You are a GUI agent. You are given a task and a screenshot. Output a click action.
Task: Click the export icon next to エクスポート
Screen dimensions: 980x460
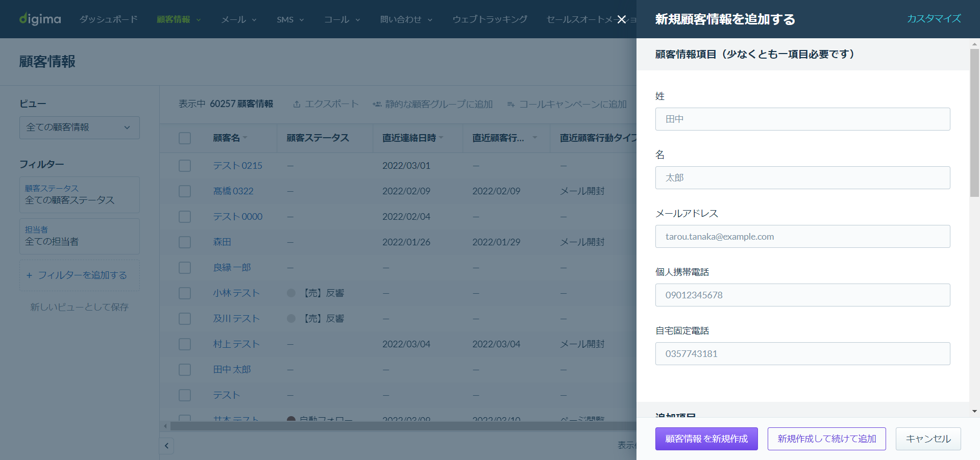pyautogui.click(x=297, y=104)
